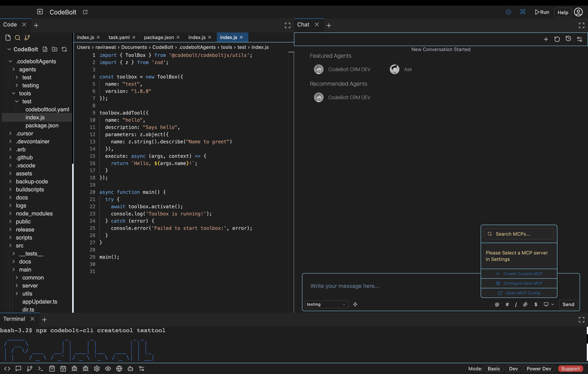Switch mode to Power Dev
Viewport: 588px width, 374px height.
539,369
